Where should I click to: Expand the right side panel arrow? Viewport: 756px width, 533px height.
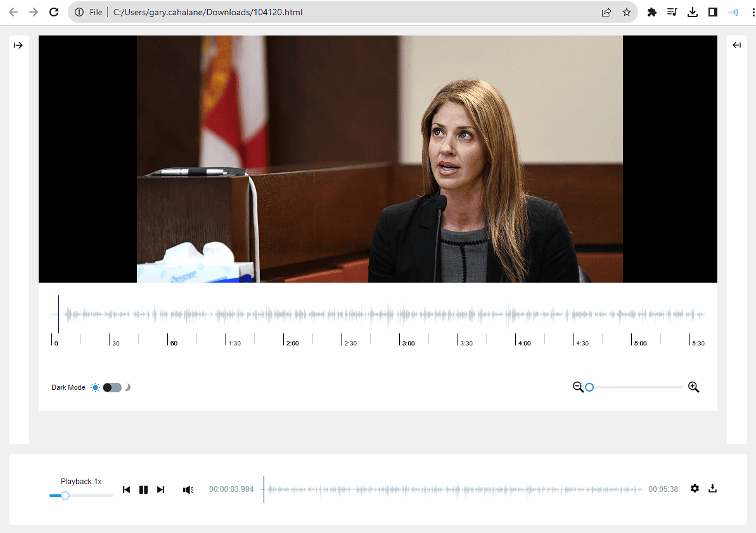(737, 45)
